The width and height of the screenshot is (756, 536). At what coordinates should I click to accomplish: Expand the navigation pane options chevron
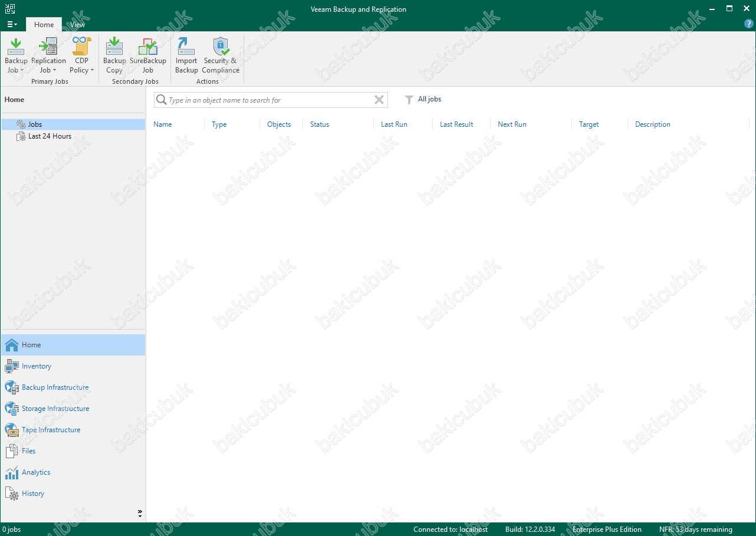click(x=140, y=514)
